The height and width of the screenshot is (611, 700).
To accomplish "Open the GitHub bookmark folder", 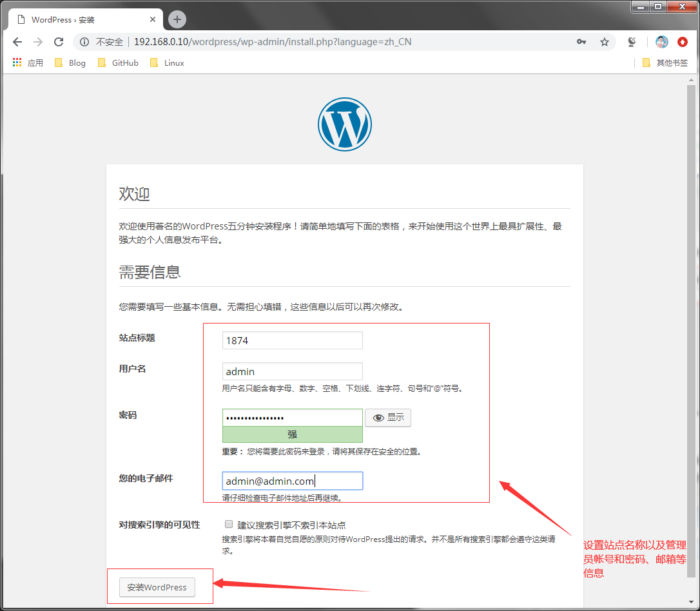I will click(119, 63).
